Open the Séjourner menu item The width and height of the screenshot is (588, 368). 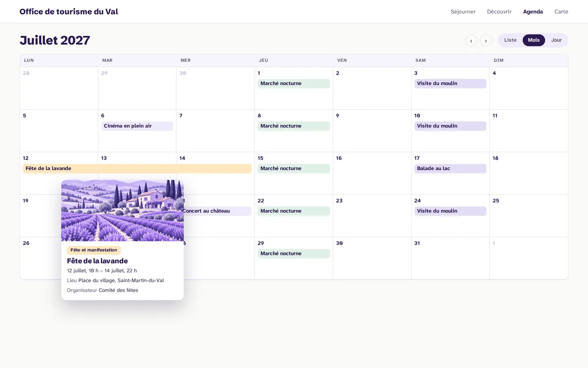pos(463,11)
